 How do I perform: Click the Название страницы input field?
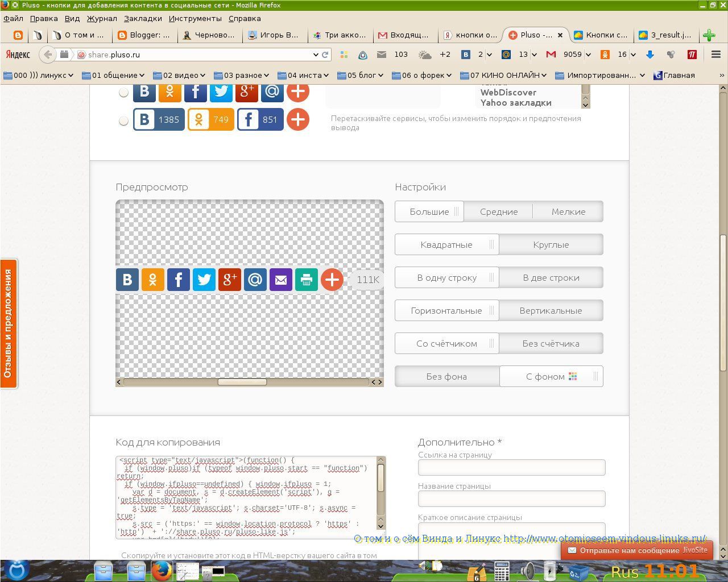tap(511, 498)
